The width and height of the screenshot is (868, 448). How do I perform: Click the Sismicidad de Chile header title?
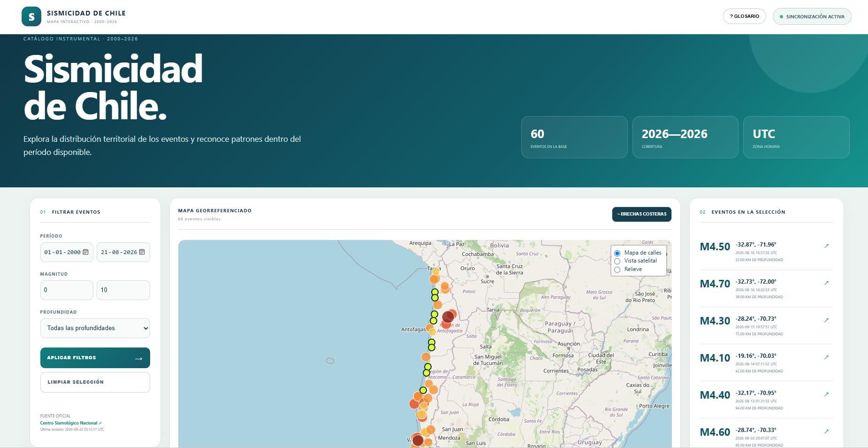point(86,13)
